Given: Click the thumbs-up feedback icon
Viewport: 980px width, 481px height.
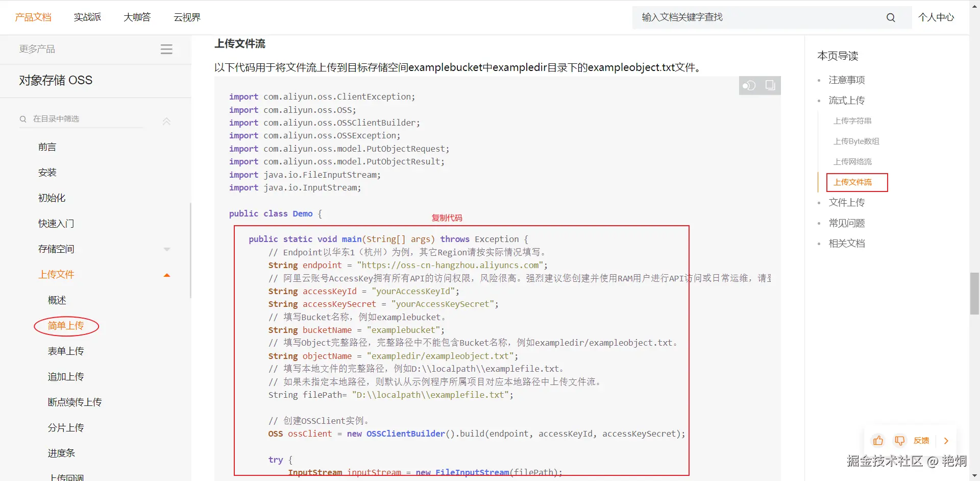Looking at the screenshot, I should tap(878, 441).
